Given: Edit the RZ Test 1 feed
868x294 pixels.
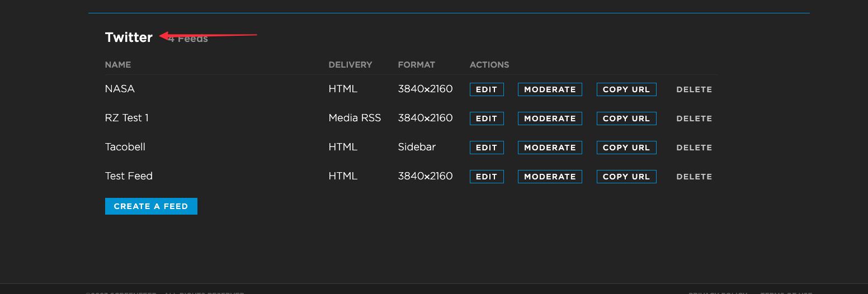Looking at the screenshot, I should pos(487,118).
